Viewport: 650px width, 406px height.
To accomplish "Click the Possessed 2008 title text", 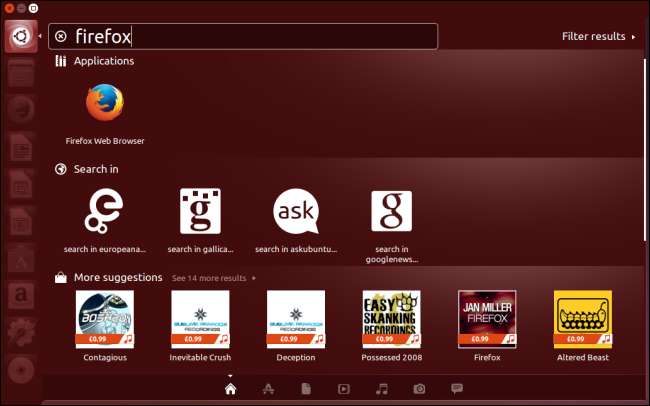I will pyautogui.click(x=392, y=357).
